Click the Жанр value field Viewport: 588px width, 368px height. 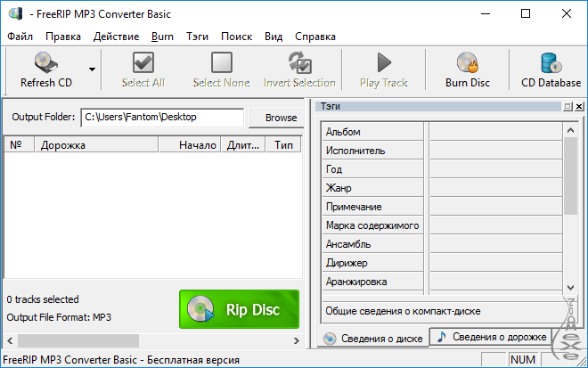coord(495,187)
